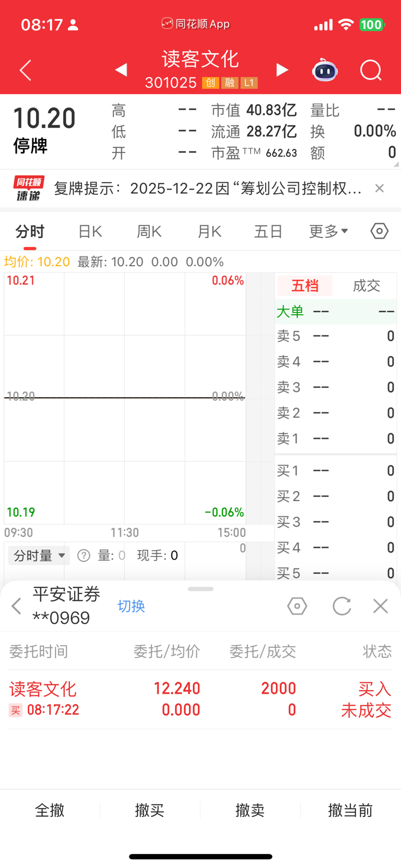Open the 同花顺速递 logo
The image size is (401, 868).
(28, 188)
